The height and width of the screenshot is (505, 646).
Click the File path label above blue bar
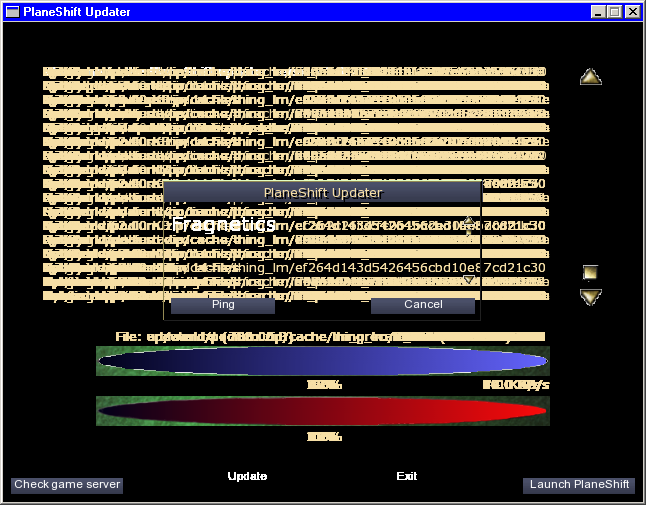(330, 337)
